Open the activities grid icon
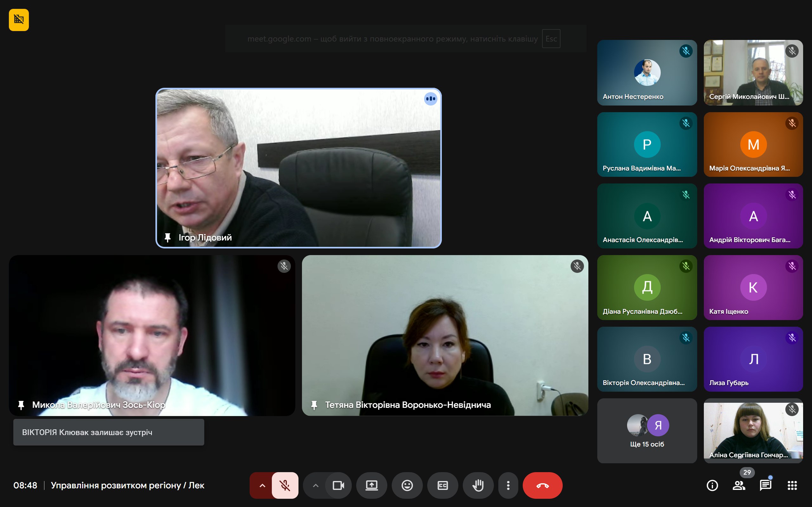Viewport: 812px width, 507px height. point(792,485)
